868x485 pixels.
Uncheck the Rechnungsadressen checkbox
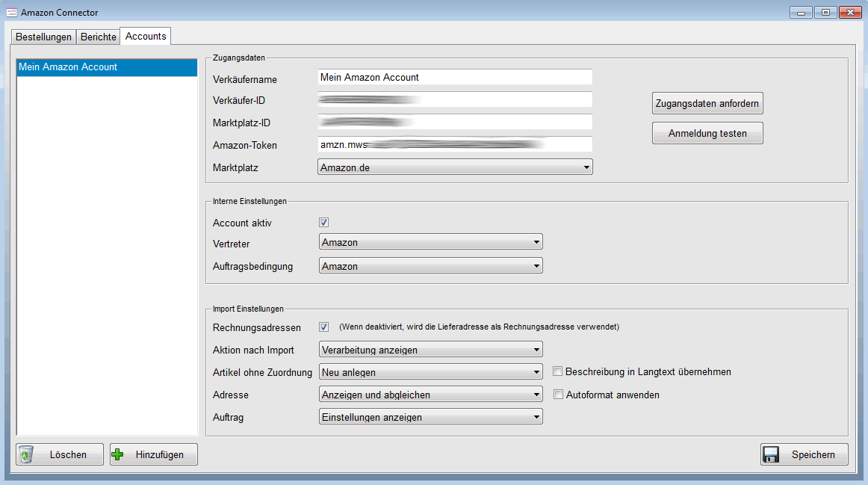[324, 327]
